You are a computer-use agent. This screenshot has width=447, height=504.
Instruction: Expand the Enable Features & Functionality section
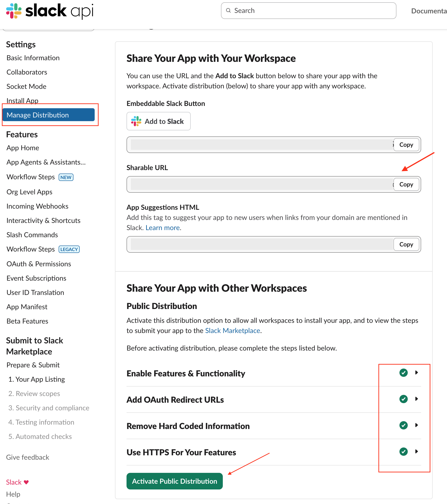(417, 373)
